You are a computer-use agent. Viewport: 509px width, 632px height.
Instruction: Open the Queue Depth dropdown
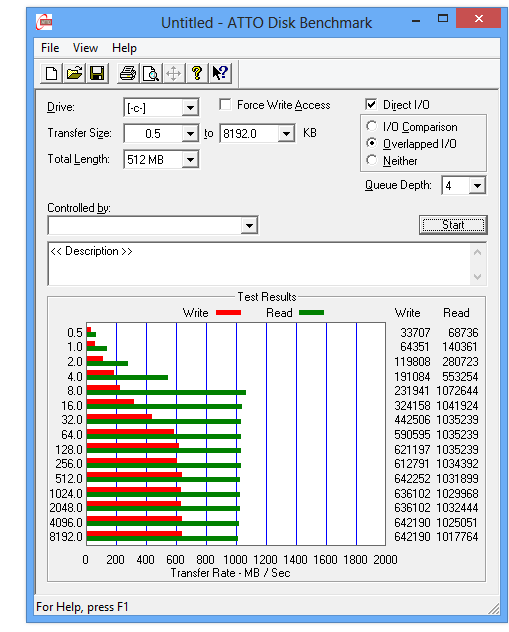coord(477,185)
